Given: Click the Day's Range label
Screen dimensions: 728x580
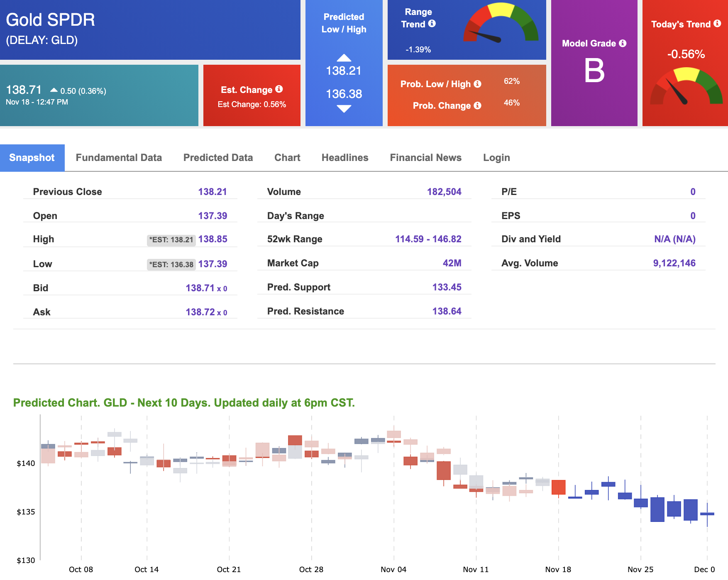Looking at the screenshot, I should coord(296,216).
